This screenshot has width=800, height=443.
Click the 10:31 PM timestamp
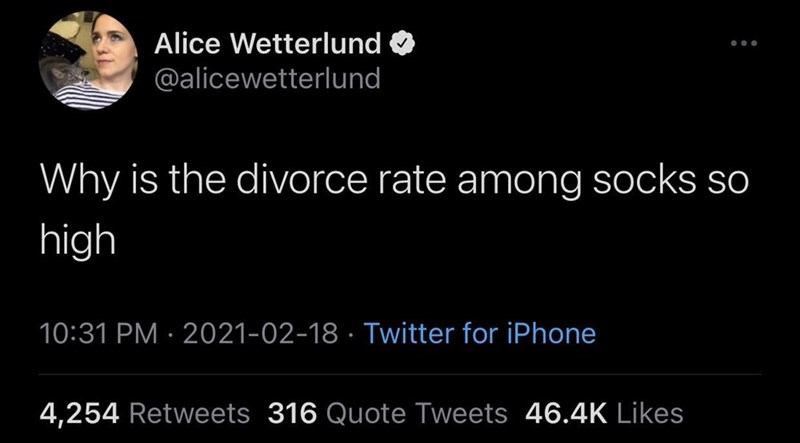tap(98, 334)
